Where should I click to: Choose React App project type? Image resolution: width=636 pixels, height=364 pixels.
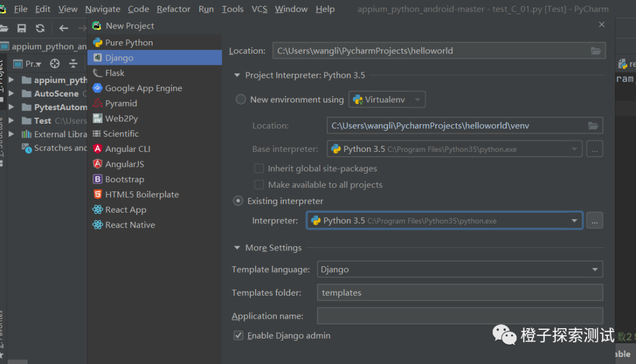(154, 210)
